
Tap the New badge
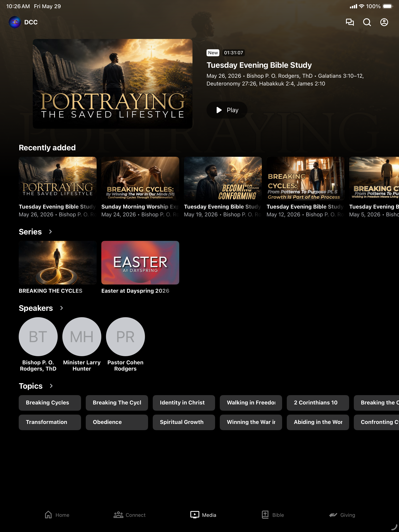[213, 53]
